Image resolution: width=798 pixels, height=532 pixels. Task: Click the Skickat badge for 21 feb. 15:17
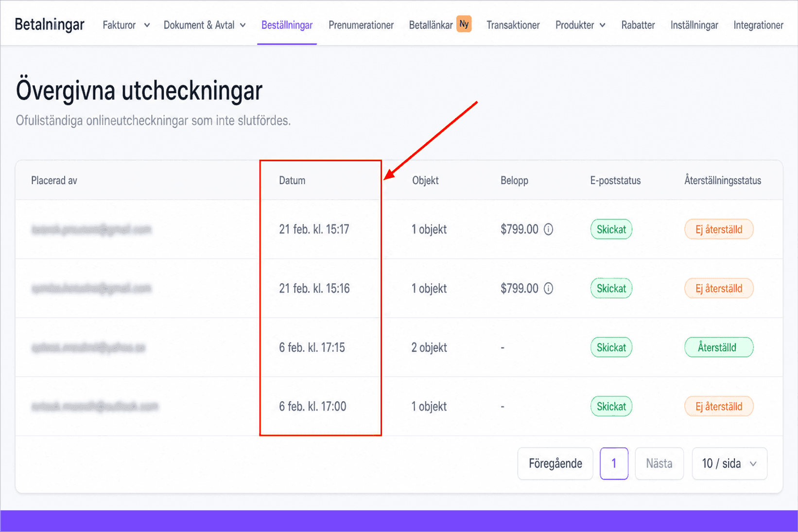(611, 229)
